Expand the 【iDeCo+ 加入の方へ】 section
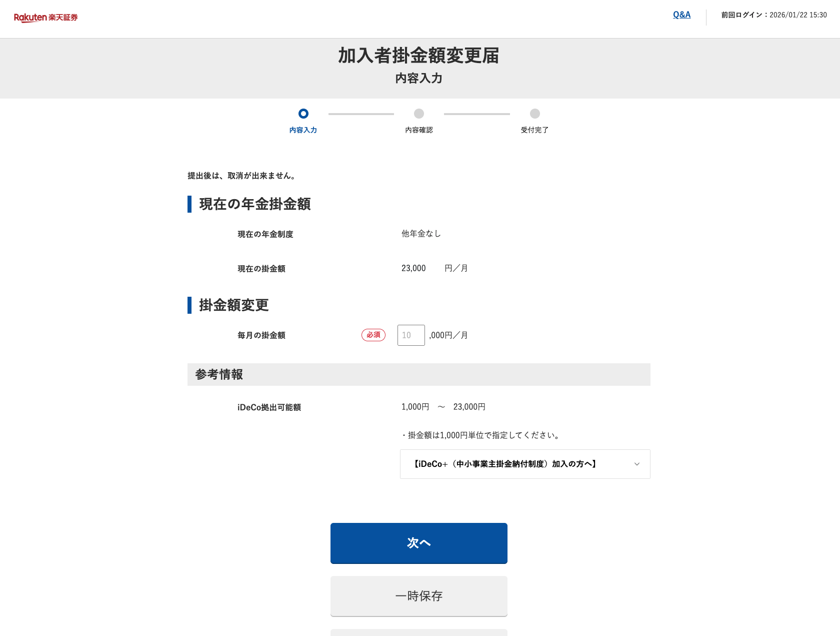 coord(505,464)
